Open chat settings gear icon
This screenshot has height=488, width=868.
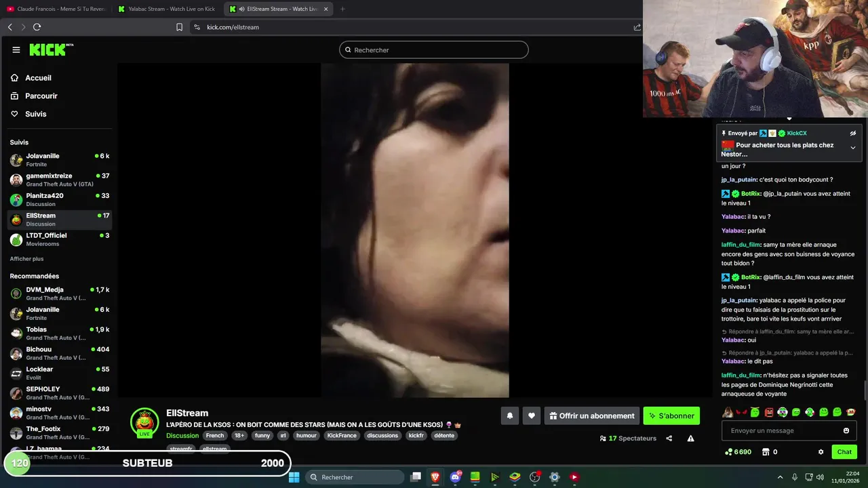821,452
